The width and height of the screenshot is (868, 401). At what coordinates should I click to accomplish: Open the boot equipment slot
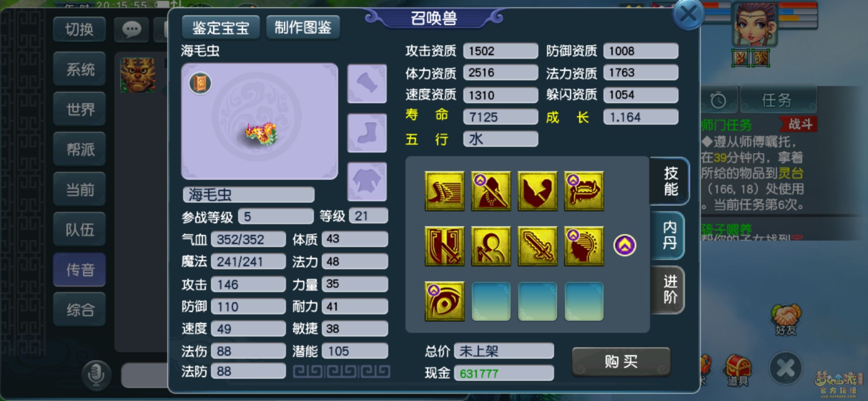click(x=367, y=133)
